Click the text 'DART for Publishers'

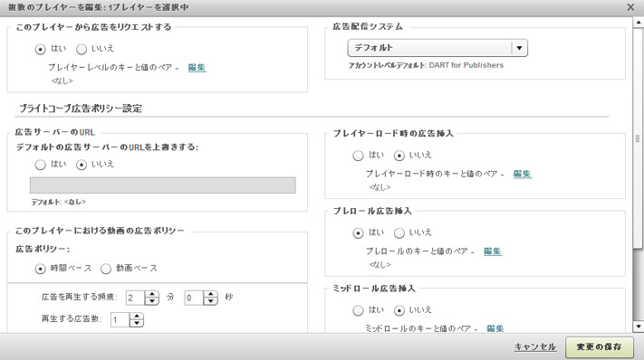pos(466,65)
